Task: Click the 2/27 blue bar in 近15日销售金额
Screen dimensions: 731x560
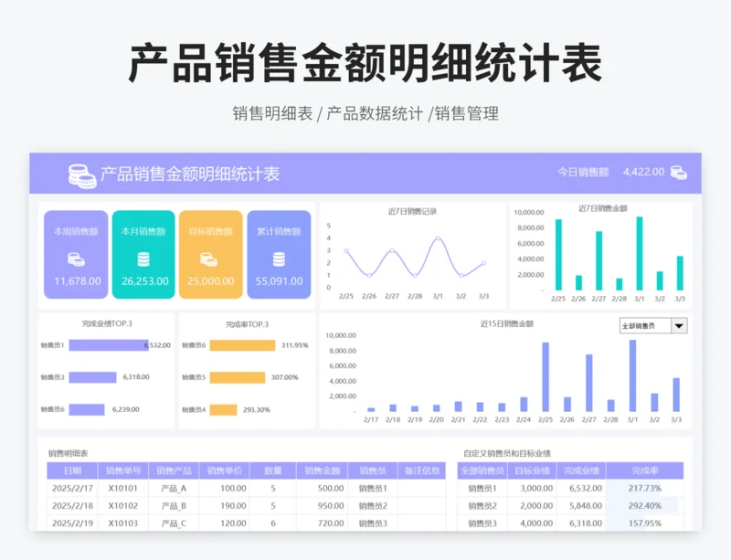Action: point(588,383)
